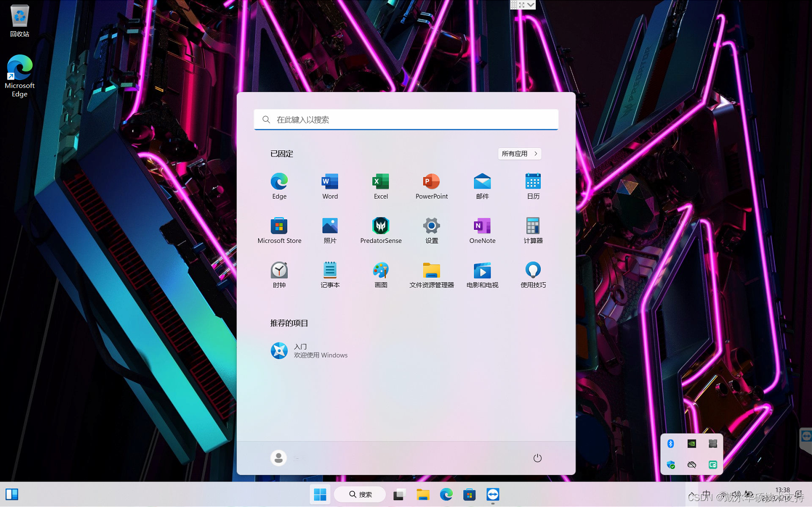Launch OneNote from pinned apps
Image resolution: width=812 pixels, height=507 pixels.
click(482, 230)
